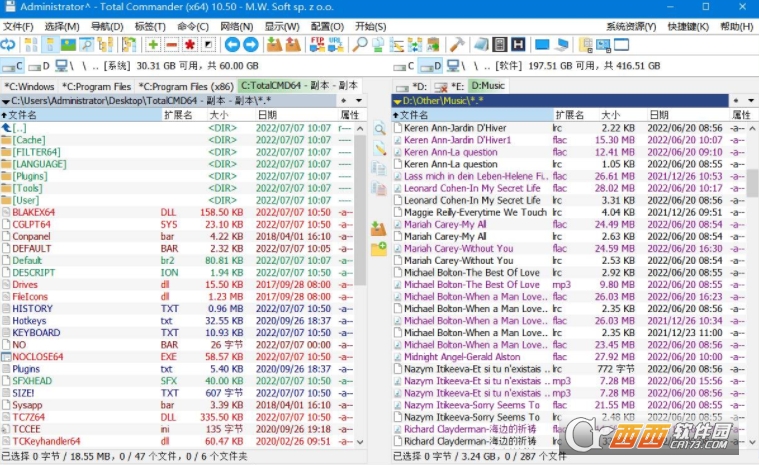Click the red minus unselect-group icon
The width and height of the screenshot is (759, 465).
pos(171,44)
